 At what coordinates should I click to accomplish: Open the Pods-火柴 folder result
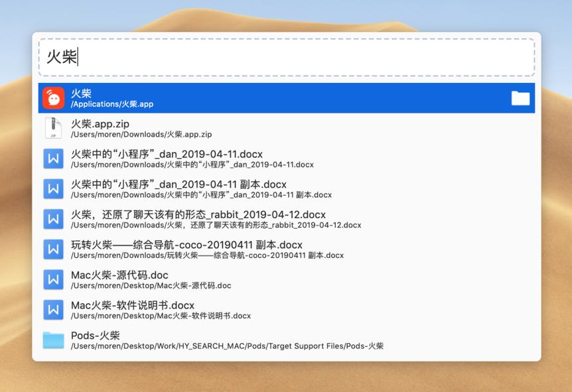(x=199, y=340)
